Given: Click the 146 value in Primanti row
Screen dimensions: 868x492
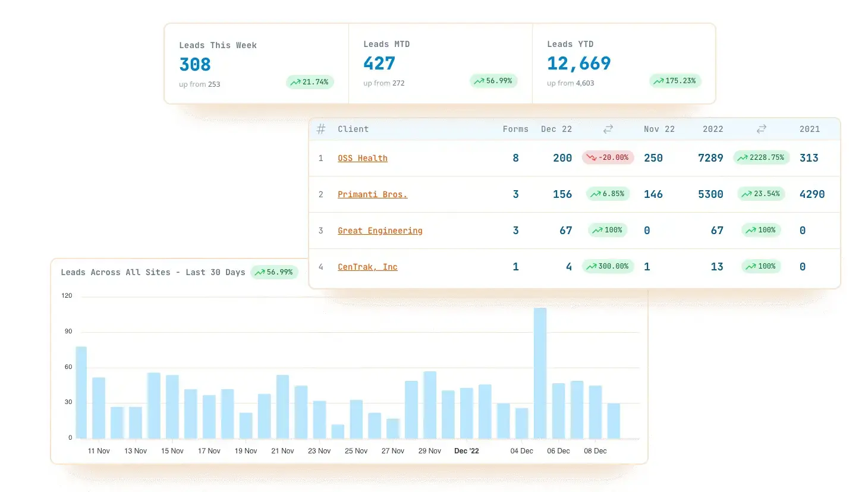Looking at the screenshot, I should coord(653,194).
